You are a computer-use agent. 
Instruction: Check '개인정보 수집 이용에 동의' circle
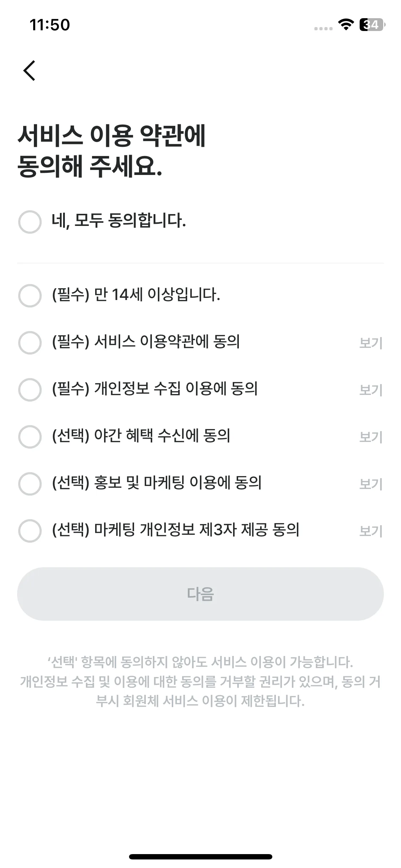click(30, 389)
